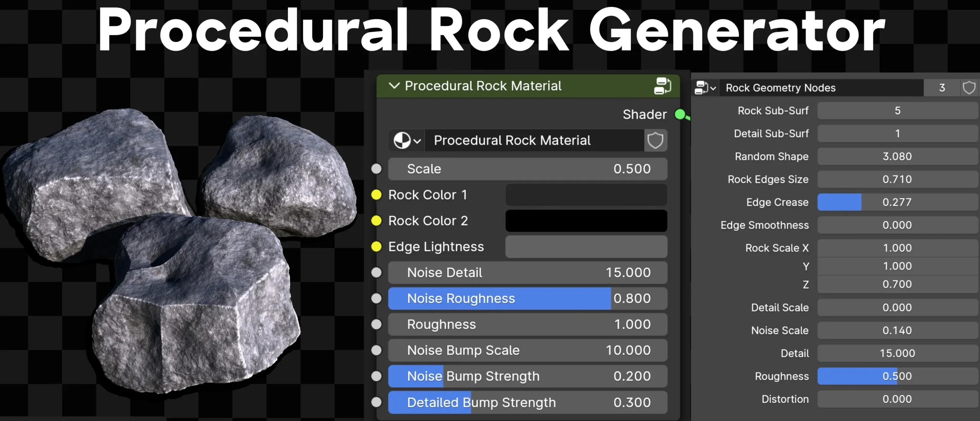Click the Shader green dot status indicator
Screen dimensions: 980x421
pos(681,113)
